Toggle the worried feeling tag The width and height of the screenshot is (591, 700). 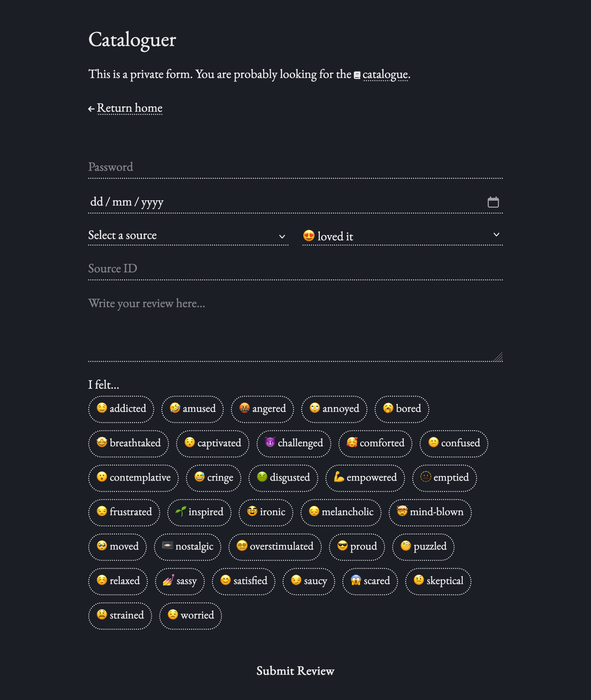point(191,616)
